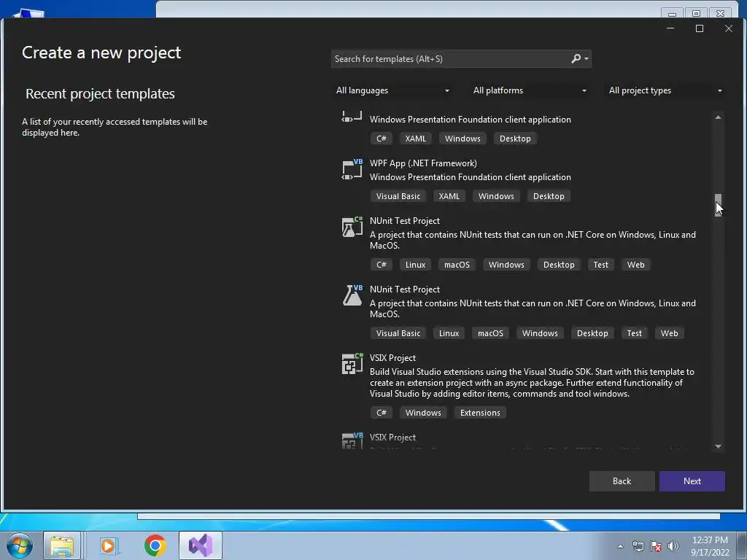The width and height of the screenshot is (747, 560).
Task: Click the macOS tag under Visual Basic NUnit project
Action: pos(490,333)
